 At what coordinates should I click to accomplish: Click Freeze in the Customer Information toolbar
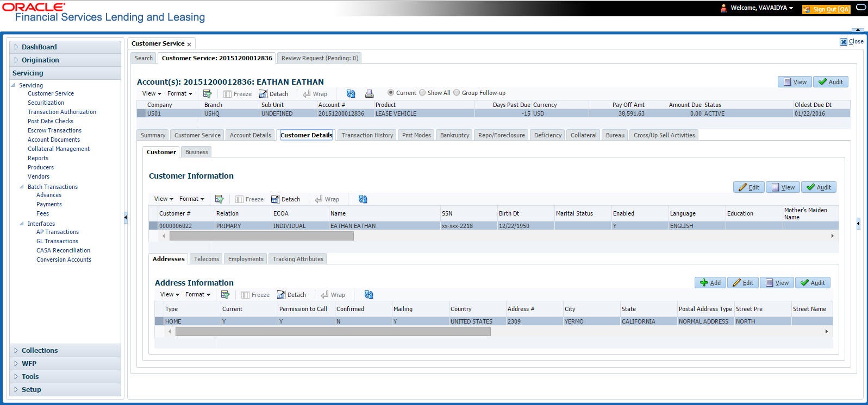pyautogui.click(x=249, y=199)
